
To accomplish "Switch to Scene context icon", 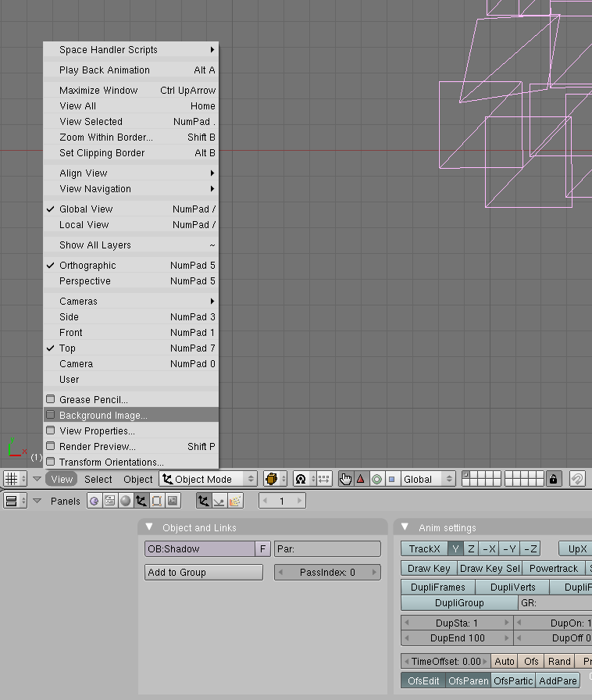I will (173, 501).
